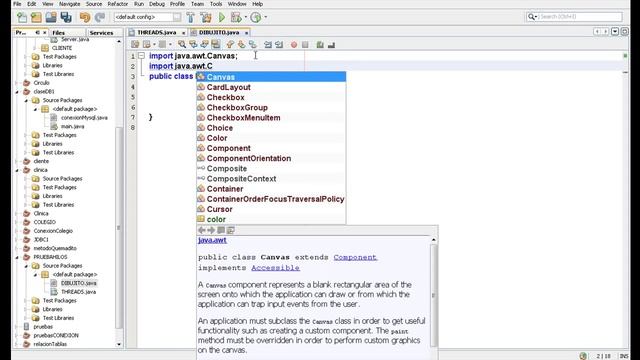The width and height of the screenshot is (640, 360).
Task: Open the Component superclass link
Action: (355, 257)
